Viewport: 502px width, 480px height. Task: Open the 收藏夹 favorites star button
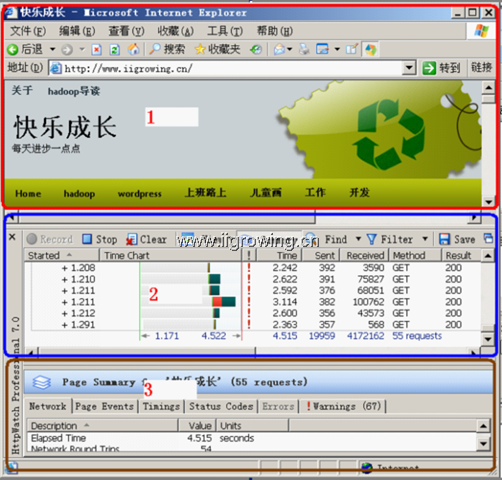point(217,50)
